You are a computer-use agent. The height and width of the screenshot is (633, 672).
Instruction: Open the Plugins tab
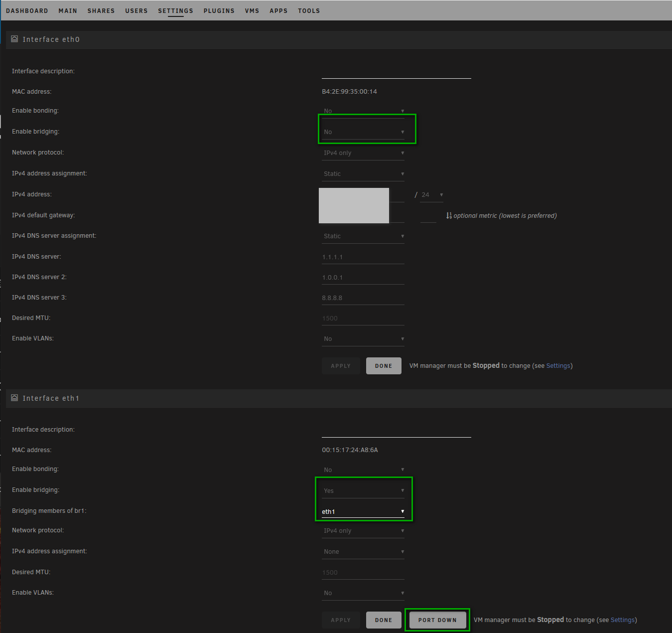tap(219, 10)
